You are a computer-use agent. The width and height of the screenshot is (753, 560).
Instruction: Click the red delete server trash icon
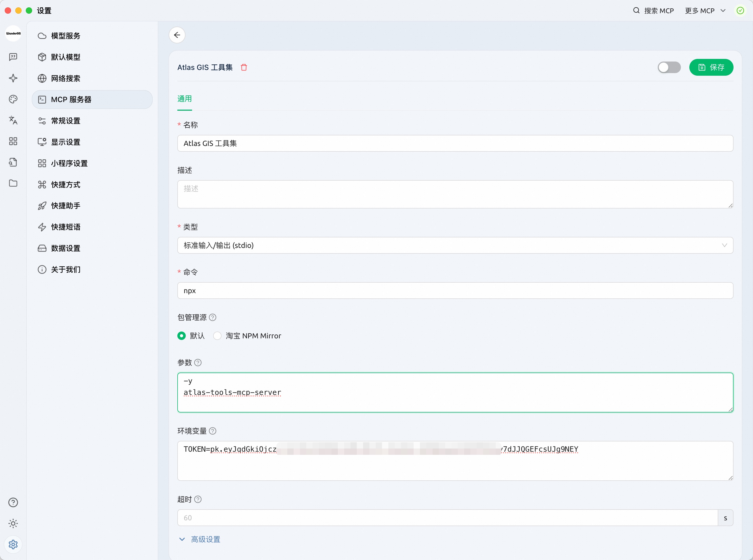[244, 68]
